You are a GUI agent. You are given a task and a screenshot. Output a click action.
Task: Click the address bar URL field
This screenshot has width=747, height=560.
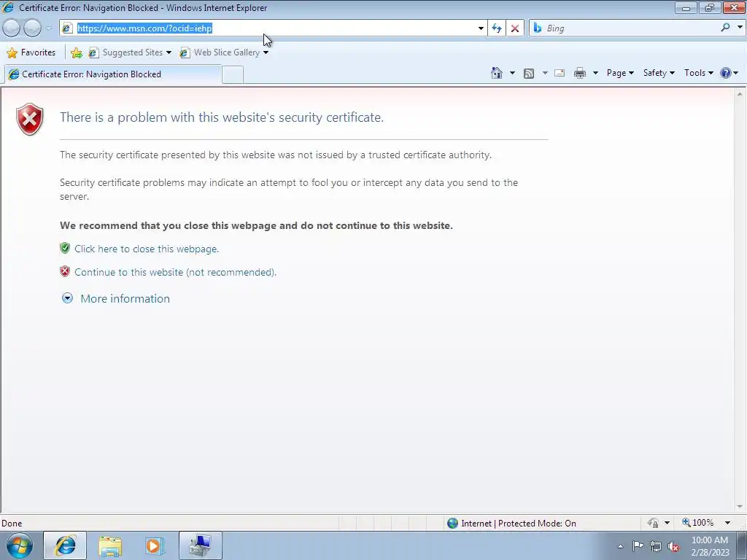tap(274, 28)
